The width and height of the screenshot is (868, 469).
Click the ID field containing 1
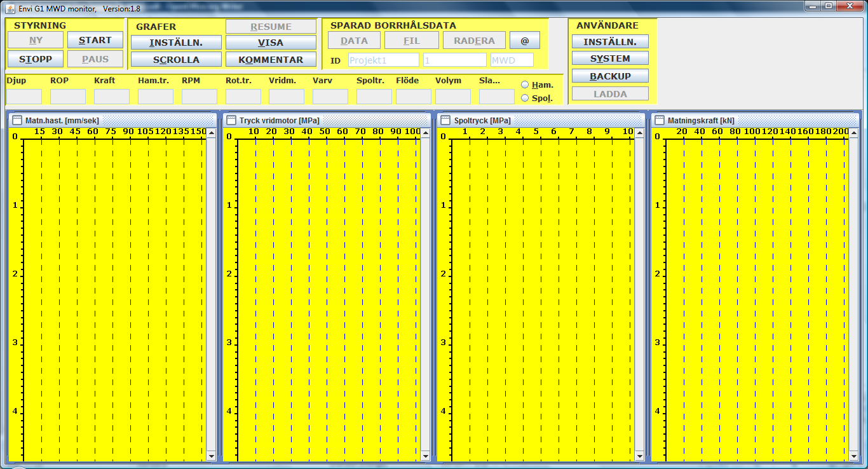click(x=454, y=60)
